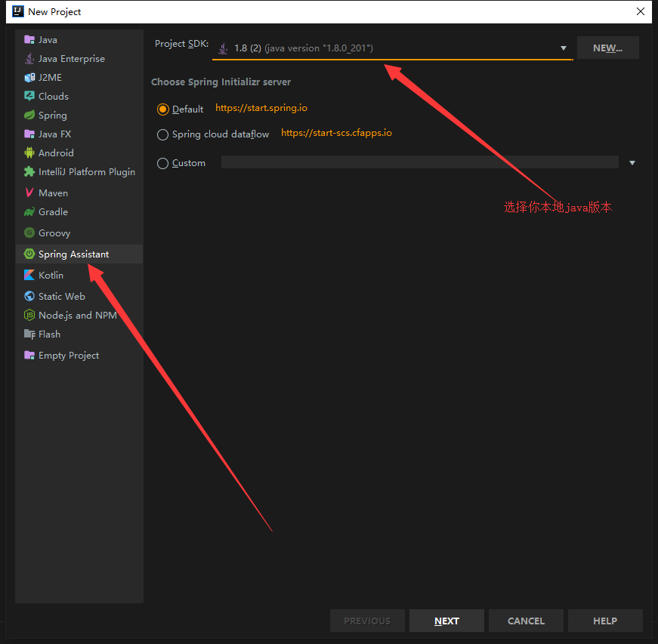
Task: Click the Flash folder icon
Action: 29,334
